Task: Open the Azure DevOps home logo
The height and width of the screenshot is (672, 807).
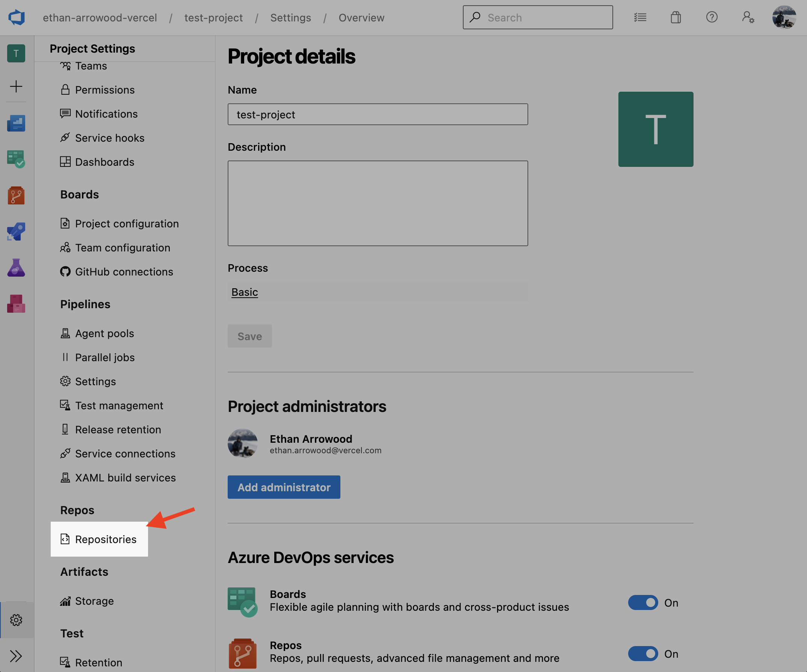Action: (16, 17)
